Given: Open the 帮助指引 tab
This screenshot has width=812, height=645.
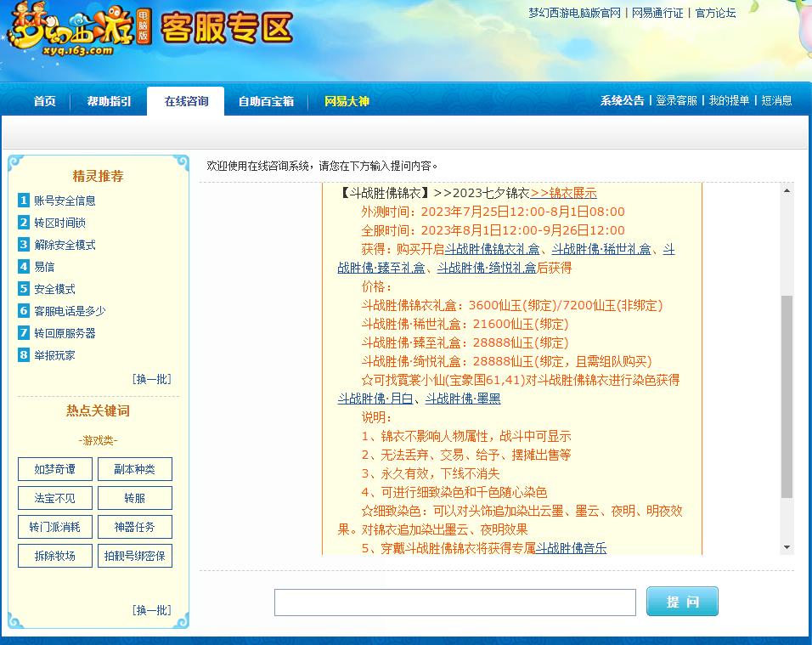Looking at the screenshot, I should [109, 101].
